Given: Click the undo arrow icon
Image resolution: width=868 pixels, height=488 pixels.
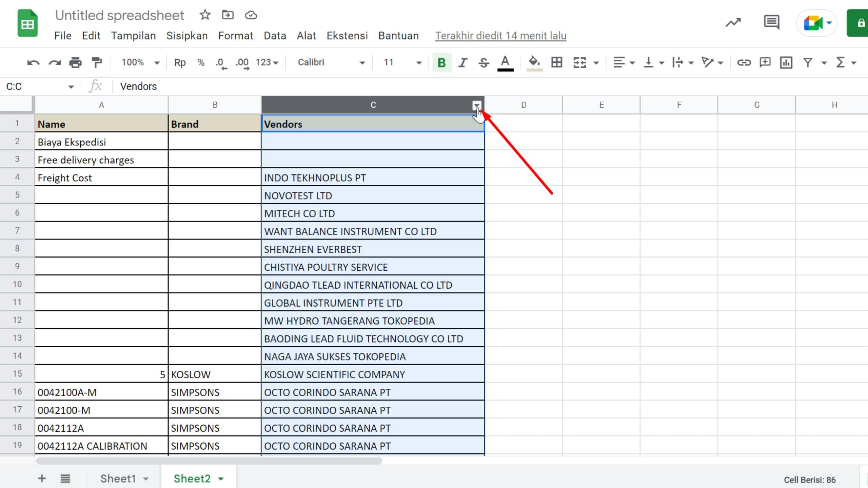Looking at the screenshot, I should click(33, 63).
